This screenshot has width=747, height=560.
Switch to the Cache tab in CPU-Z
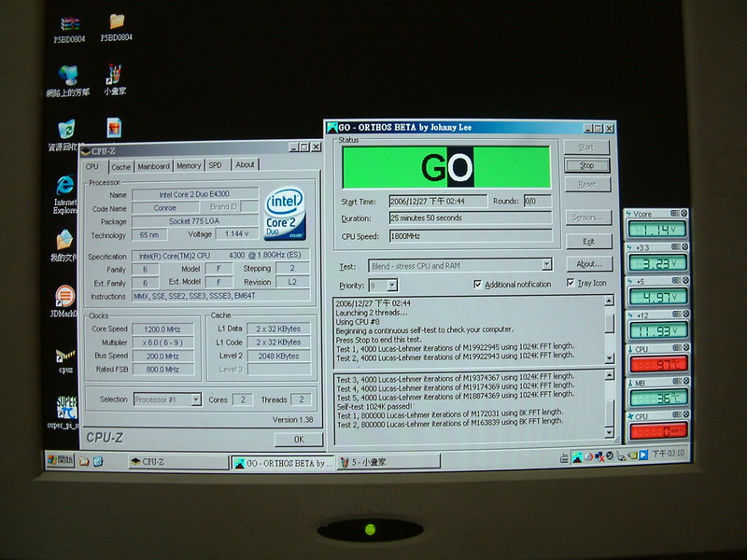(x=121, y=167)
